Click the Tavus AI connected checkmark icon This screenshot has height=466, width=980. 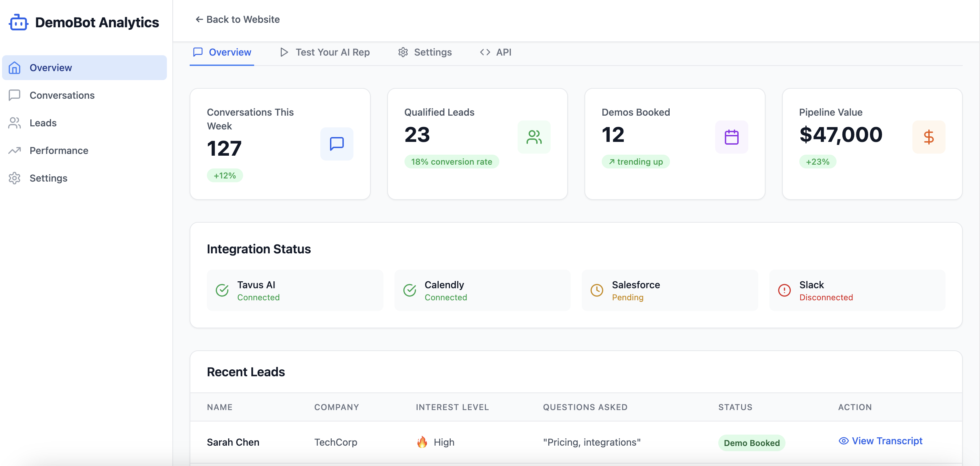pos(222,291)
